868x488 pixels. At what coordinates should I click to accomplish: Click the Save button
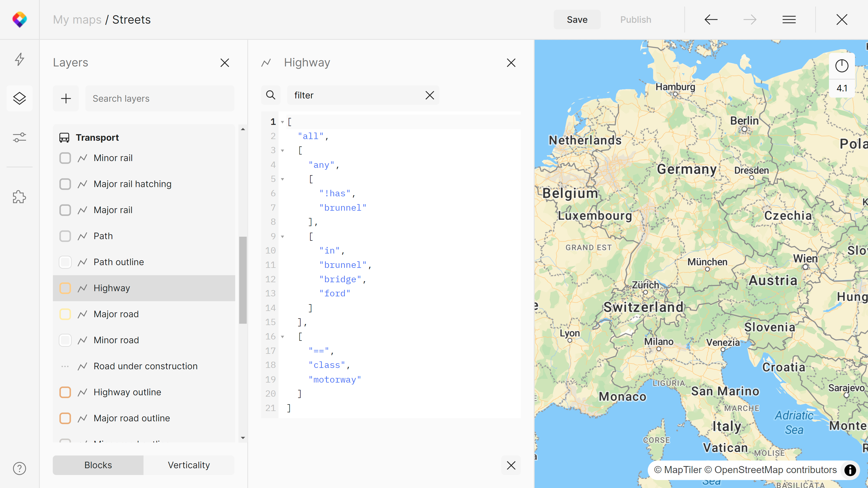[x=577, y=20]
